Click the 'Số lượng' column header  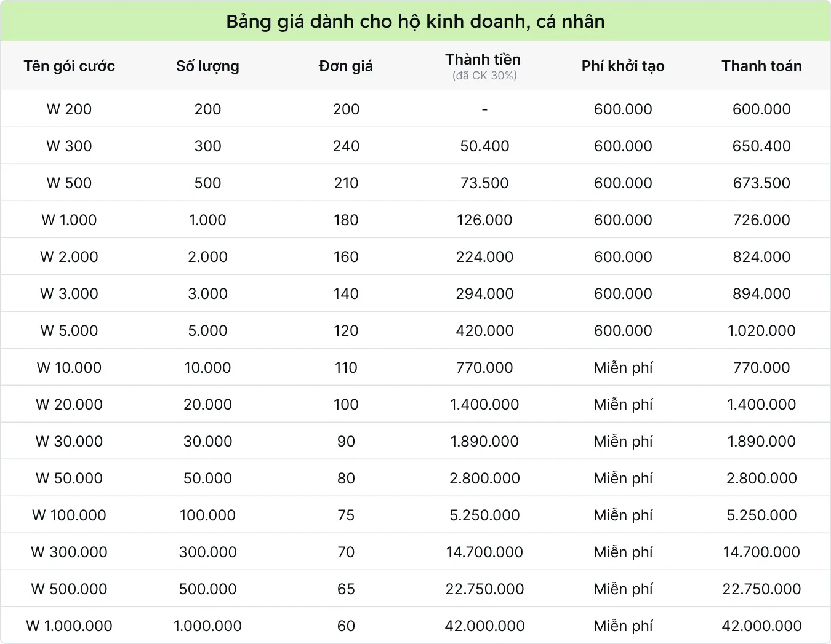207,66
